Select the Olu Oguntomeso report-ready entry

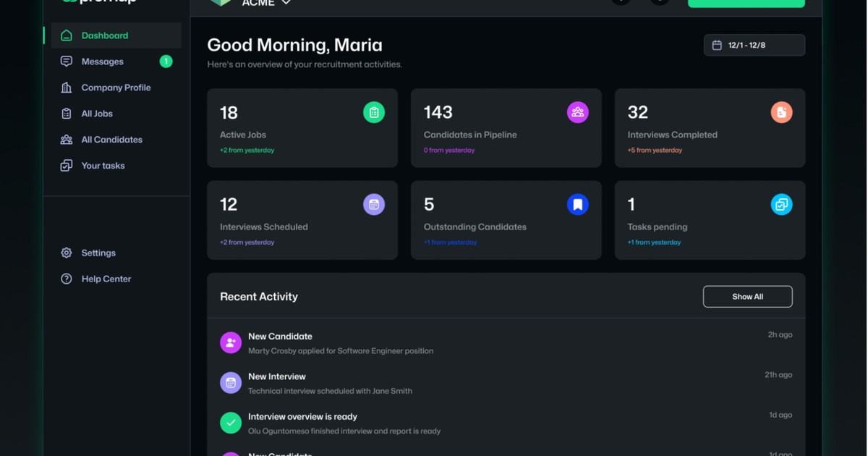tap(506, 423)
